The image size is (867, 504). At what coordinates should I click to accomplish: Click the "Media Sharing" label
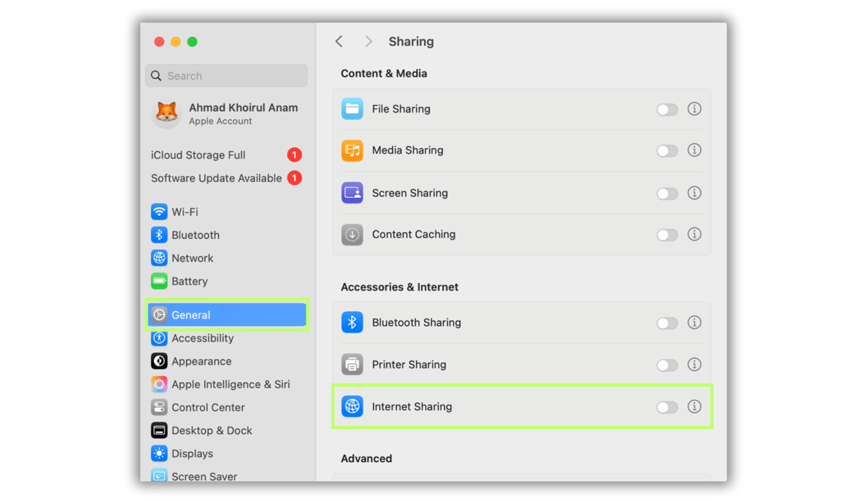pyautogui.click(x=407, y=150)
